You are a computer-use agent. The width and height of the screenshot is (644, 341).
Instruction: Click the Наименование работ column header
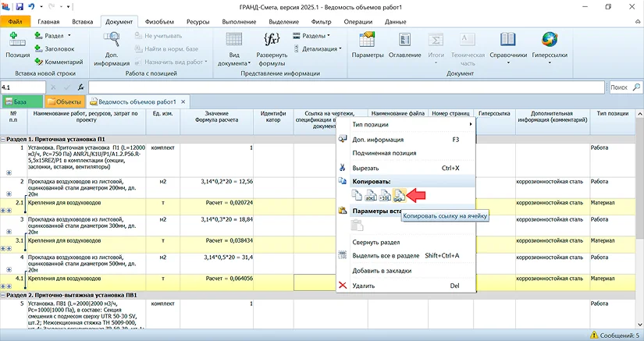pos(86,122)
